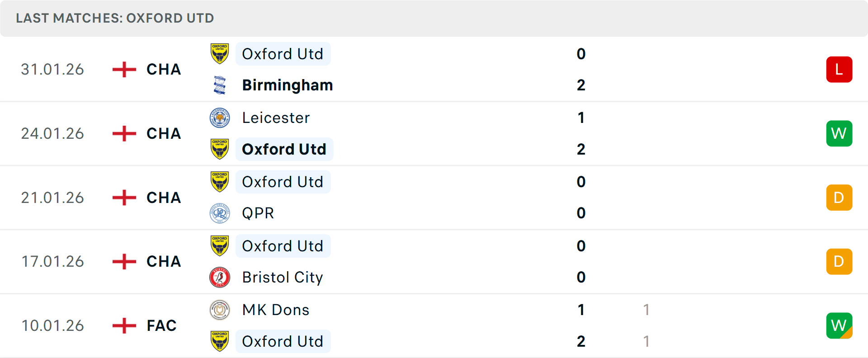This screenshot has height=358, width=868.
Task: Click the CHA label beside 17.01.26
Action: coord(164,261)
